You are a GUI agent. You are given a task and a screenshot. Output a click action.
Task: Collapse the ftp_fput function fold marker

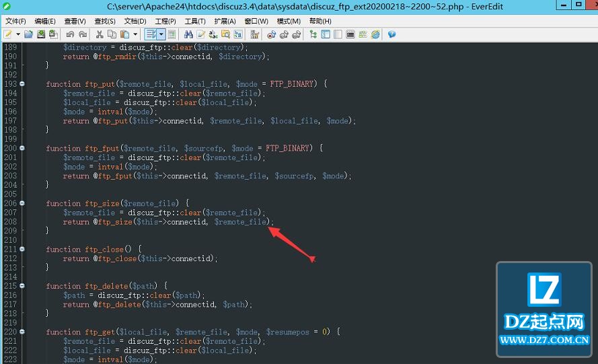click(22, 148)
